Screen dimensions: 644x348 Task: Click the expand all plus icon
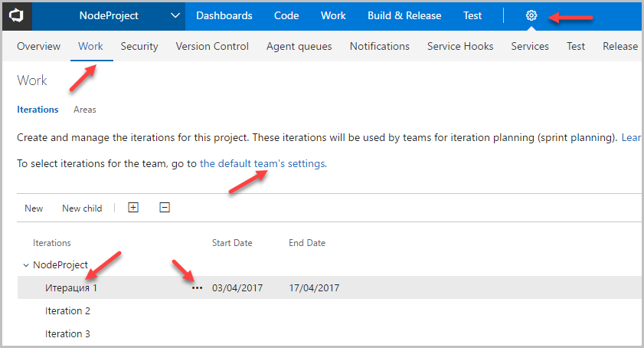(133, 208)
